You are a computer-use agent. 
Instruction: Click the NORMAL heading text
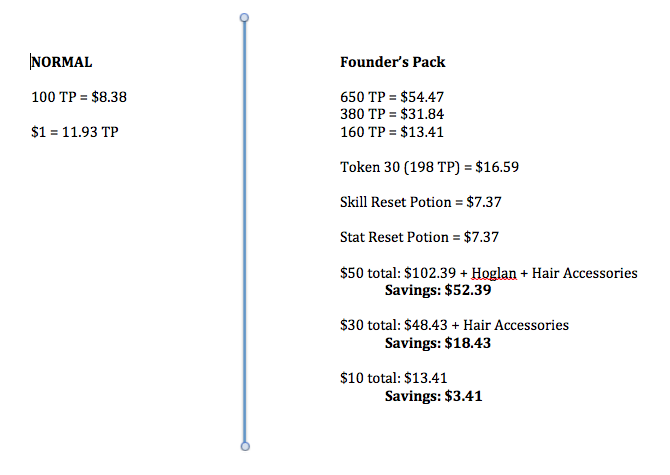[x=62, y=62]
